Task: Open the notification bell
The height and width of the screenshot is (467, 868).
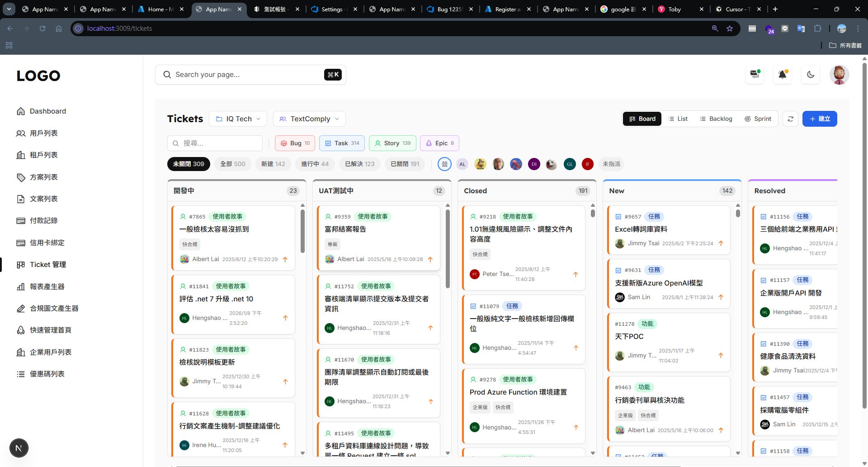Action: coord(782,75)
